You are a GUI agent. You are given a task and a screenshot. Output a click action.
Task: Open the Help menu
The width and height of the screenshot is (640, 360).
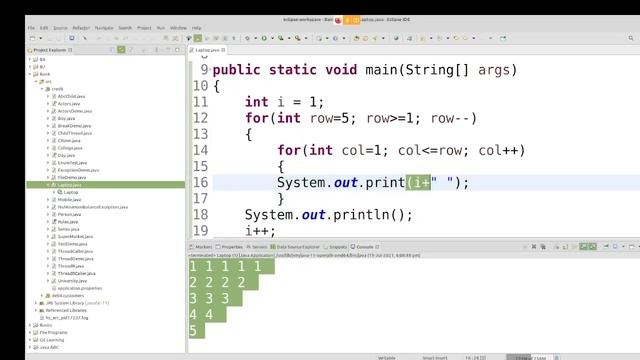pos(196,28)
